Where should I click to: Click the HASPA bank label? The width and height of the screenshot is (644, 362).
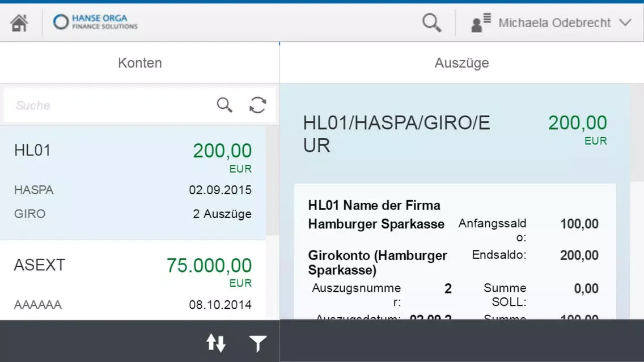33,190
